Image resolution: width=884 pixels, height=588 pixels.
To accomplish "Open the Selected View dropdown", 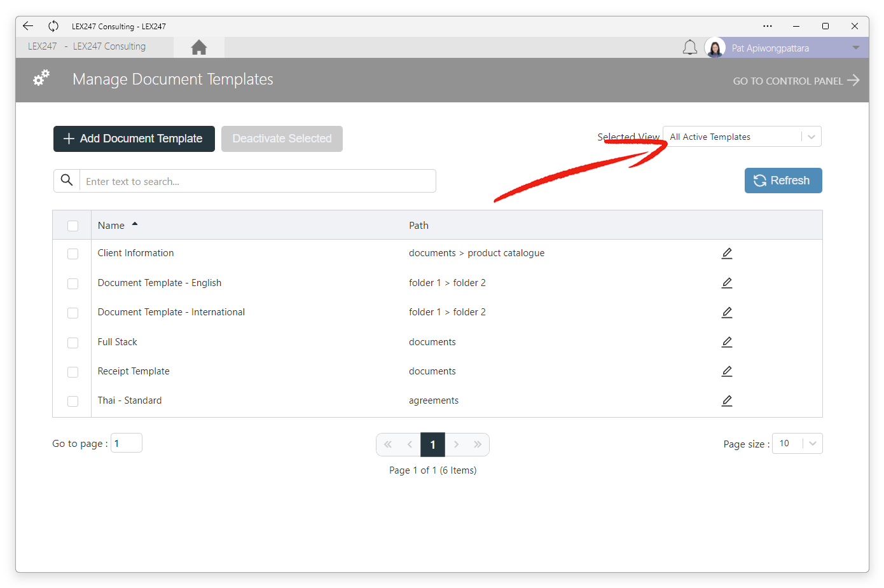I will [742, 137].
